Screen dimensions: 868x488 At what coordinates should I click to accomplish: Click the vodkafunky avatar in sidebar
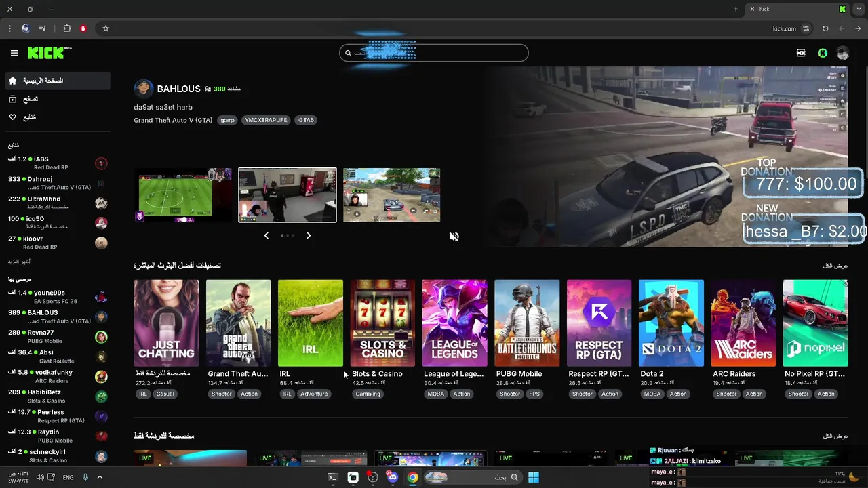tap(101, 377)
